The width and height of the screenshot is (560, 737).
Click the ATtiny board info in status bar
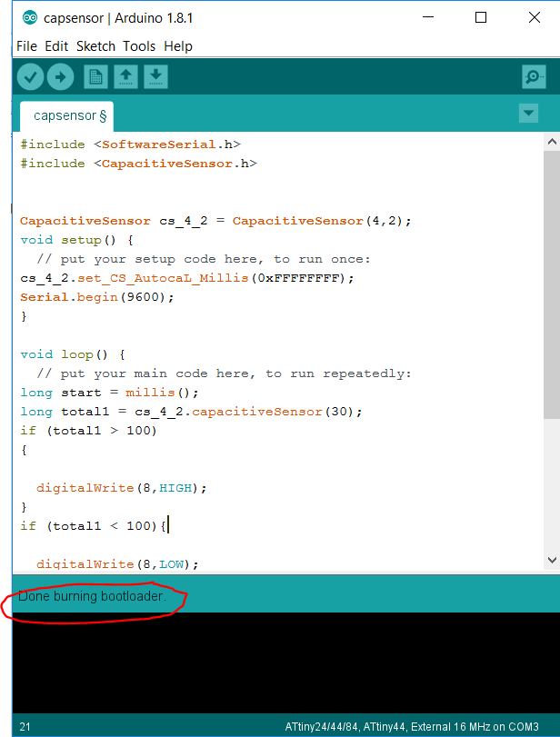click(x=412, y=727)
